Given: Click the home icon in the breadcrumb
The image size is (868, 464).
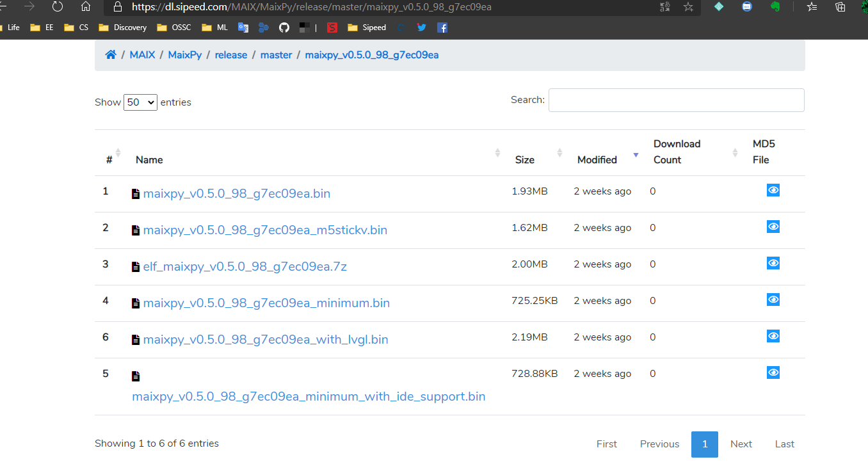Looking at the screenshot, I should click(111, 55).
